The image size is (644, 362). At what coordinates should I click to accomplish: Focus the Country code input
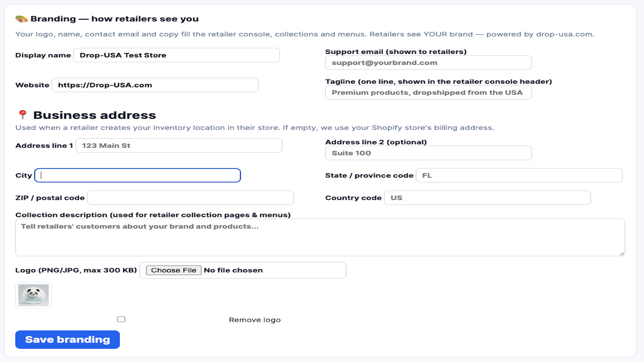(x=487, y=198)
